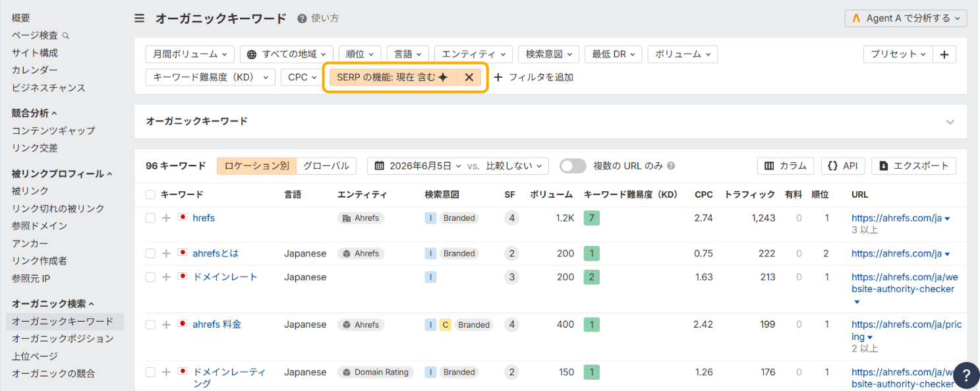Click フィルタを追加 to add filter
This screenshot has width=980, height=391.
coord(534,77)
